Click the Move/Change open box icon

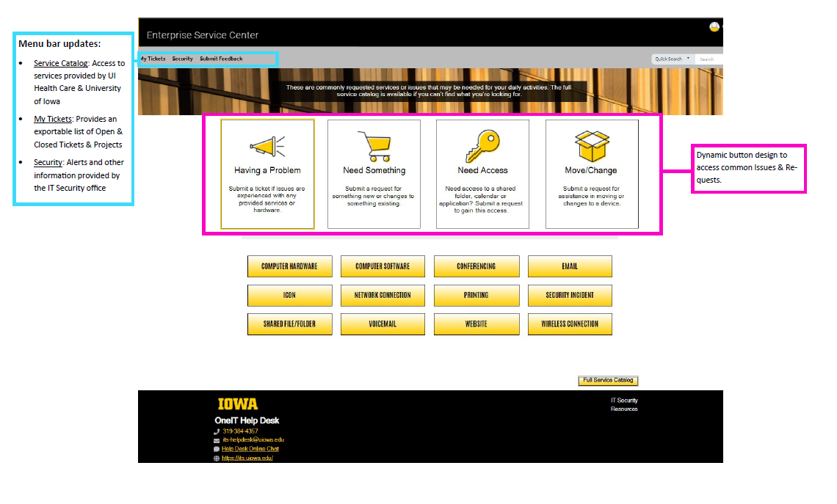(592, 145)
